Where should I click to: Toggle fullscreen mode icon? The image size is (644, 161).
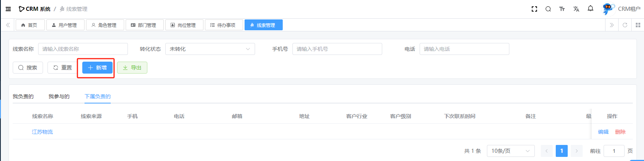(534, 9)
